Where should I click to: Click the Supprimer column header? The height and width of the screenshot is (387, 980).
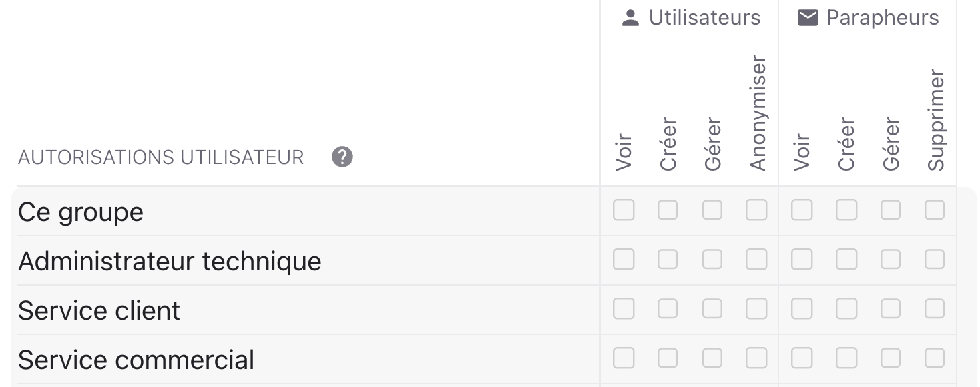tap(936, 120)
